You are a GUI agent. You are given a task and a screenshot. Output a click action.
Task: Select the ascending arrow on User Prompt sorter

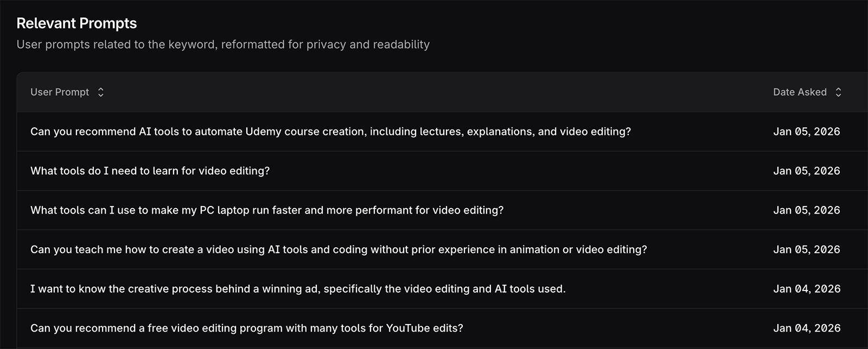(101, 89)
